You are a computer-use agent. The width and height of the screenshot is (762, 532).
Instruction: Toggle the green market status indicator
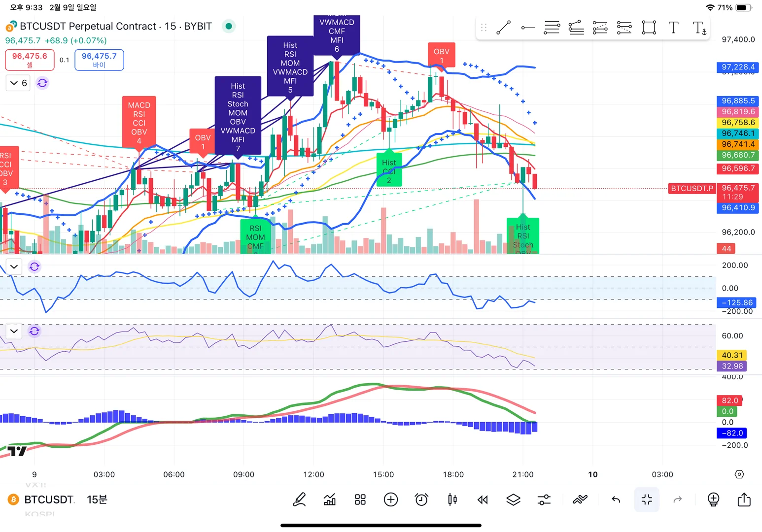coord(228,26)
